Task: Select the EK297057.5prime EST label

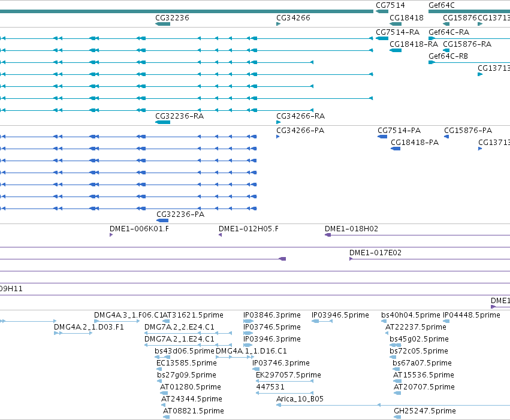Action: coord(288,375)
